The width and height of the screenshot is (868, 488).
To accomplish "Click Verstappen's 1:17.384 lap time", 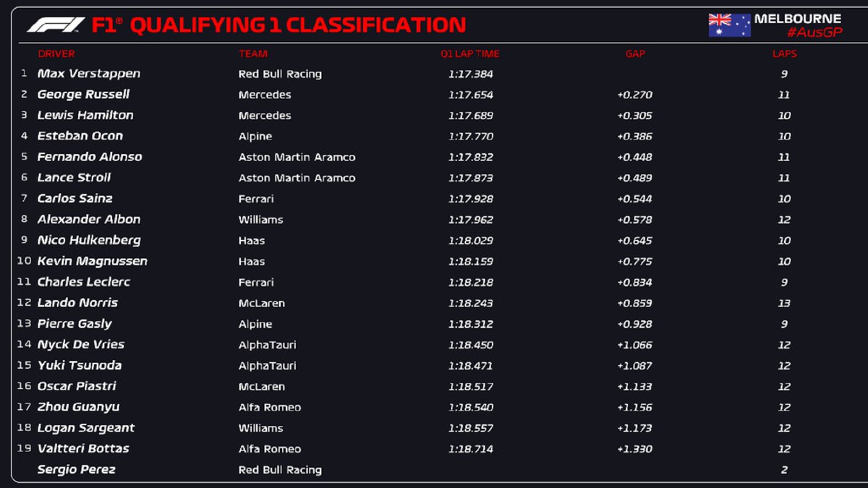I will click(x=470, y=74).
